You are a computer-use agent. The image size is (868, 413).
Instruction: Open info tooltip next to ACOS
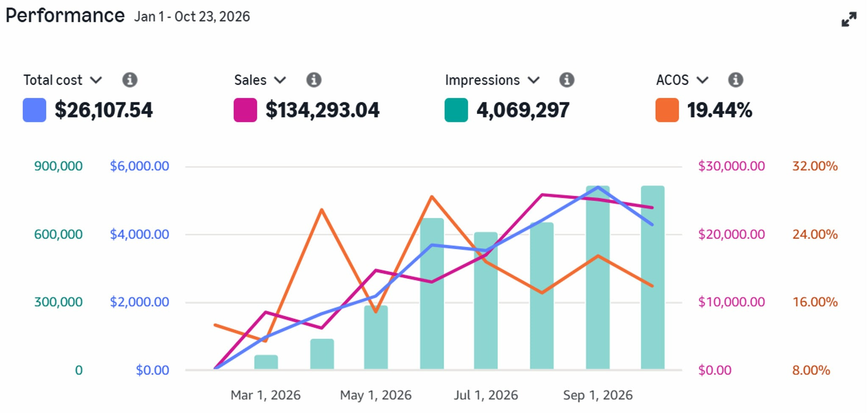(x=735, y=80)
